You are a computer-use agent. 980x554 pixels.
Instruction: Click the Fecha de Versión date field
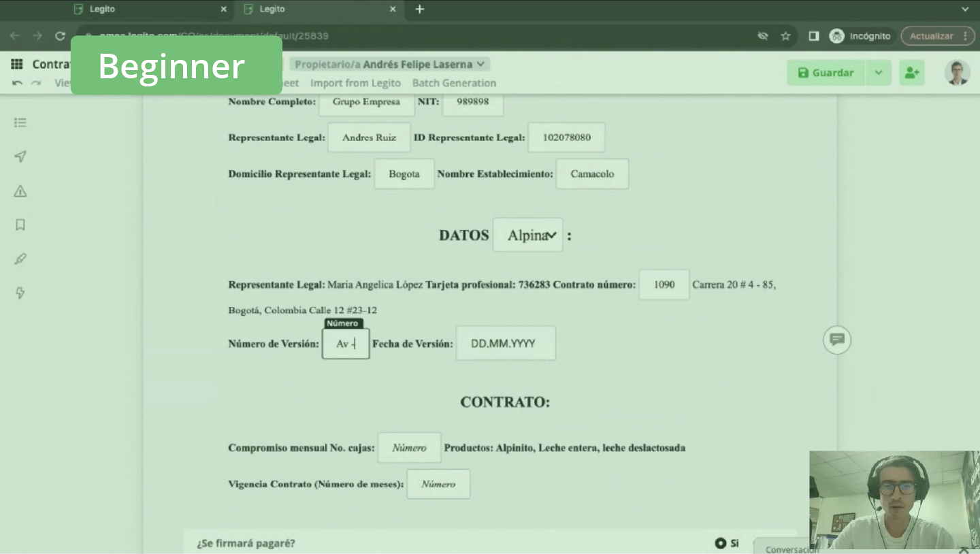click(506, 343)
